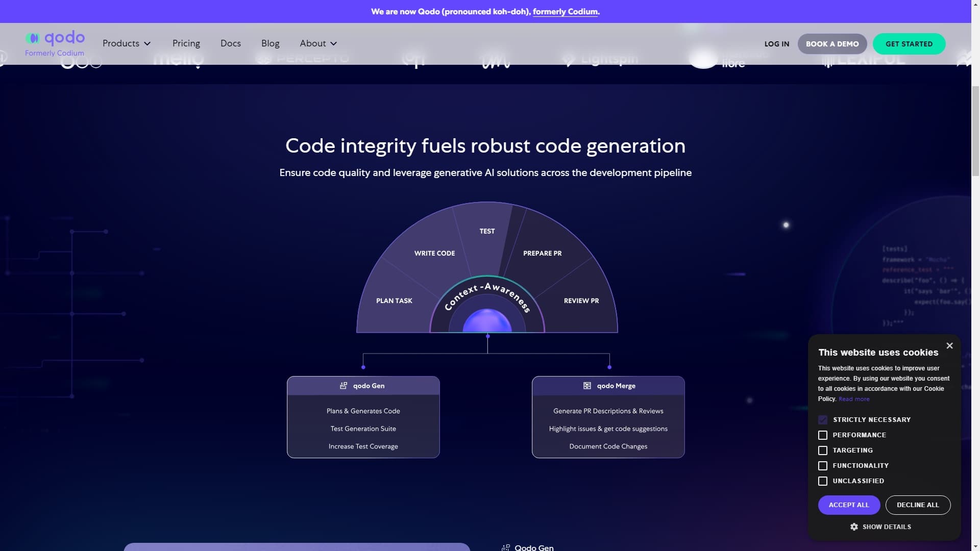Select the Plan Task segment
This screenshot has width=980, height=551.
(394, 300)
